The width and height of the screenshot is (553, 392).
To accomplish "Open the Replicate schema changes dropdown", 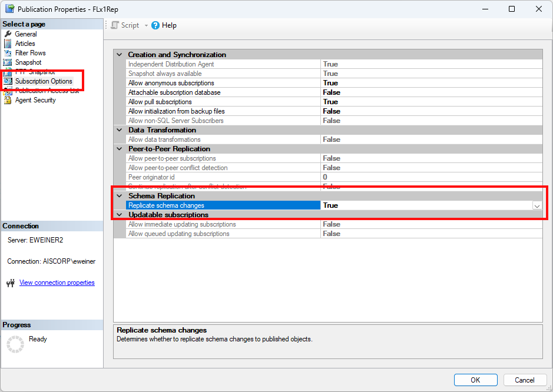I will 537,205.
